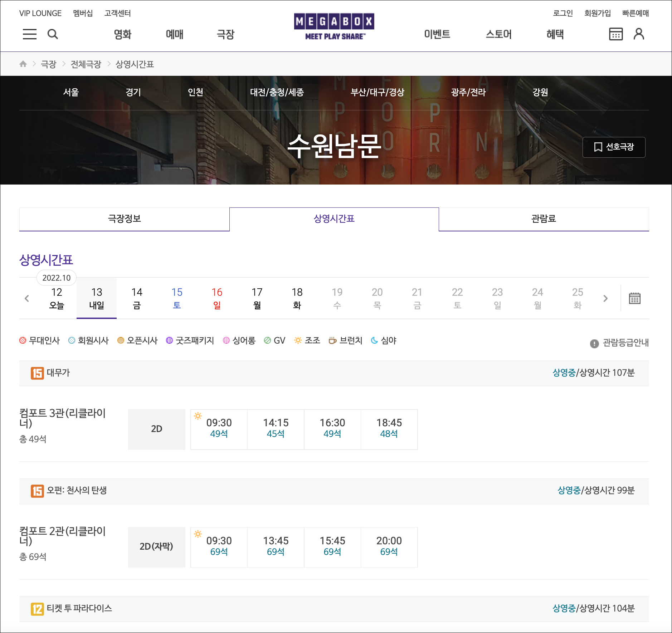This screenshot has height=633, width=672.
Task: Click the 전체극장 breadcrumb
Action: [x=86, y=64]
